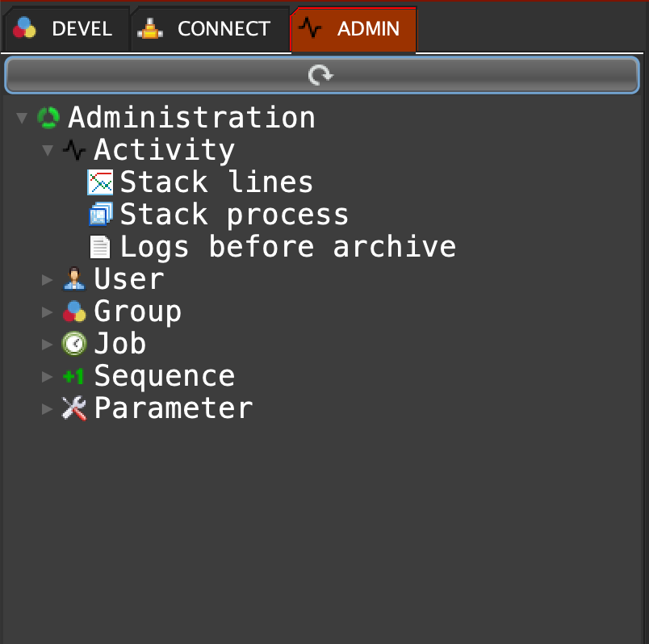Click the green +1 Sequence icon

tap(74, 376)
